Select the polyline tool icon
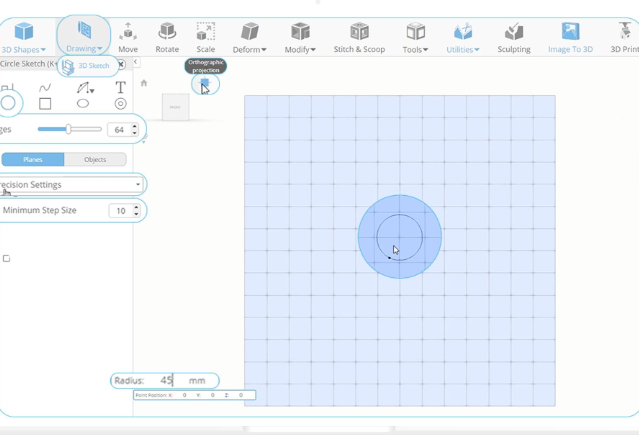The width and height of the screenshot is (639, 435). coord(7,87)
